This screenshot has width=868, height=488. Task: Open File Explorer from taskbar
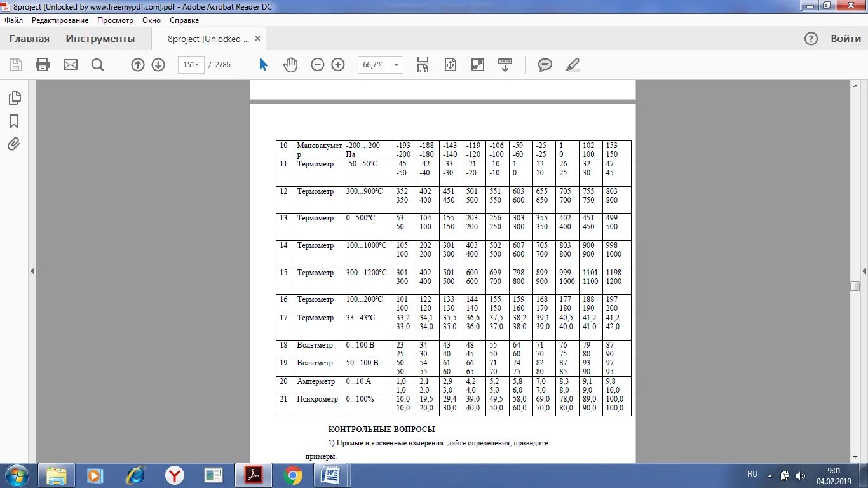57,475
